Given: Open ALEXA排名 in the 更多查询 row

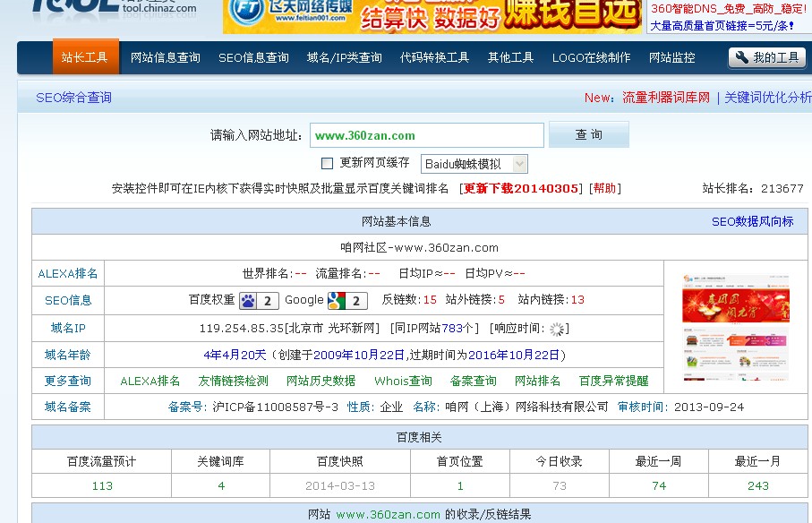Looking at the screenshot, I should 150,382.
